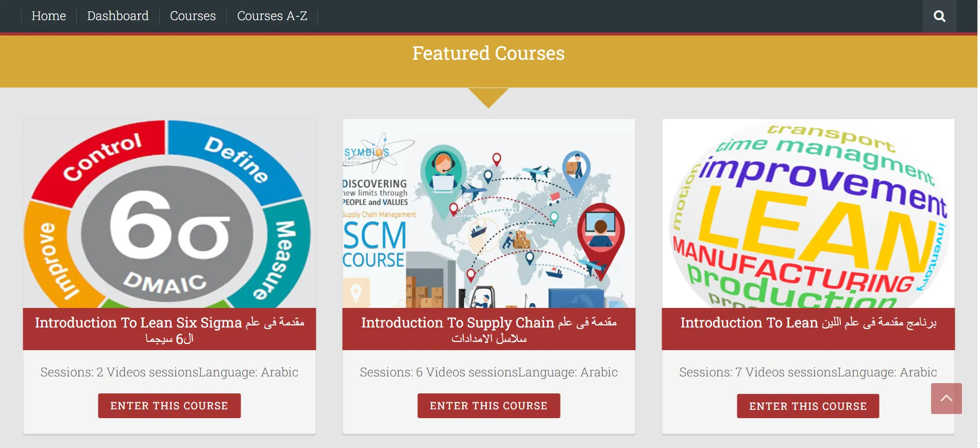Open the Courses A-Z menu item
980x448 pixels.
(272, 16)
